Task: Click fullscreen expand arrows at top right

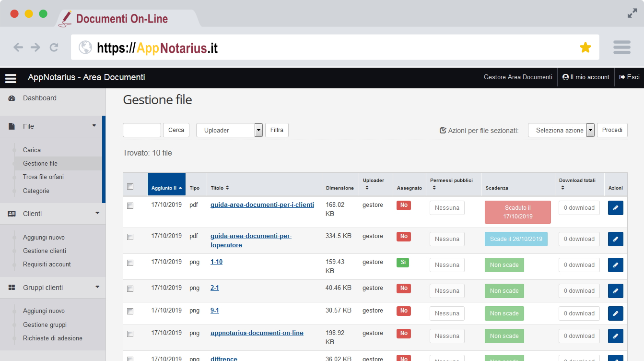Action: point(632,14)
